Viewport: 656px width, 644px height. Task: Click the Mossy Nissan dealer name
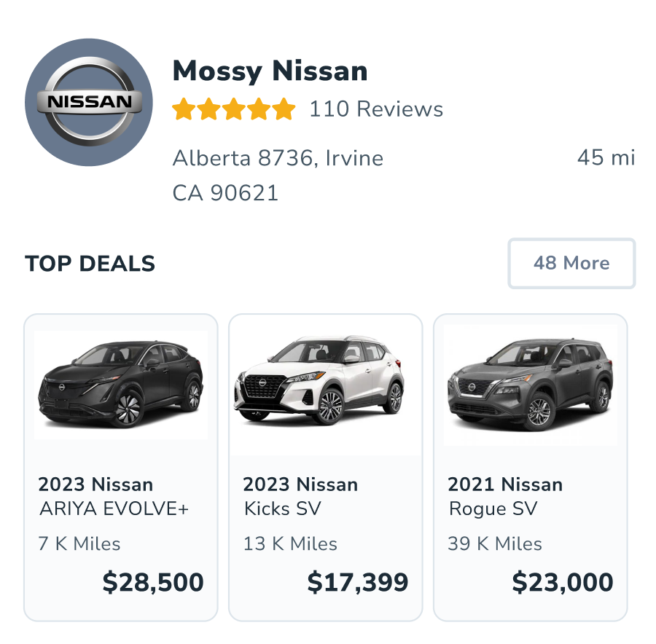[x=270, y=71]
